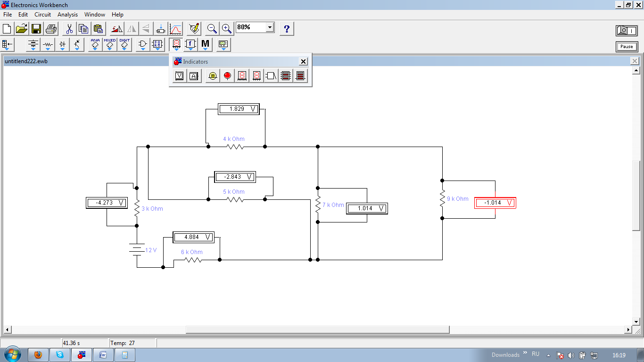The width and height of the screenshot is (644, 362).
Task: Flip component vertically
Action: [x=146, y=29]
